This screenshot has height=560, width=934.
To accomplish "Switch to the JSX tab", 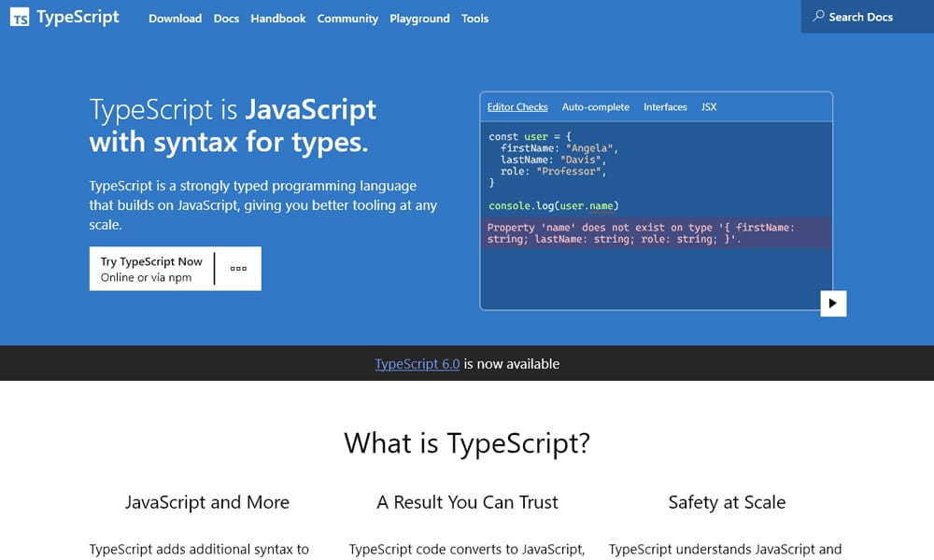I will 709,107.
